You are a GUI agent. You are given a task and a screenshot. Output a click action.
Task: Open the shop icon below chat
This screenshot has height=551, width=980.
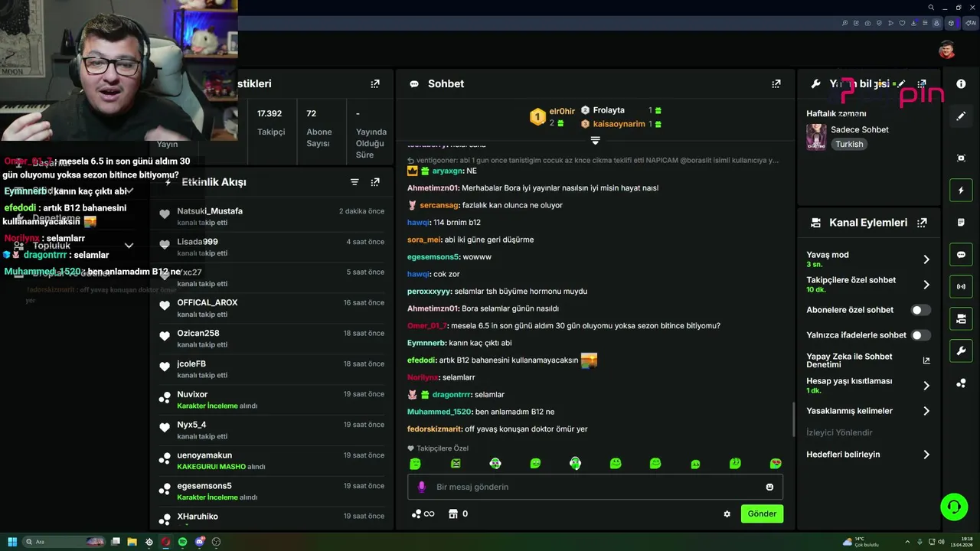click(452, 514)
